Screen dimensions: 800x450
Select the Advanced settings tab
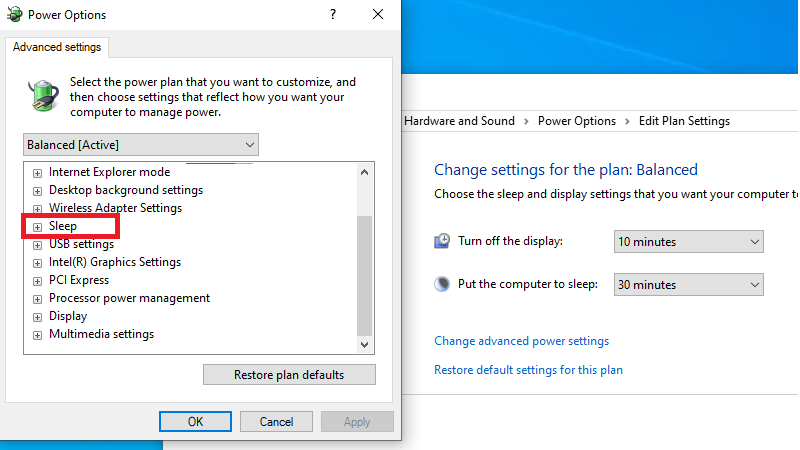57,47
